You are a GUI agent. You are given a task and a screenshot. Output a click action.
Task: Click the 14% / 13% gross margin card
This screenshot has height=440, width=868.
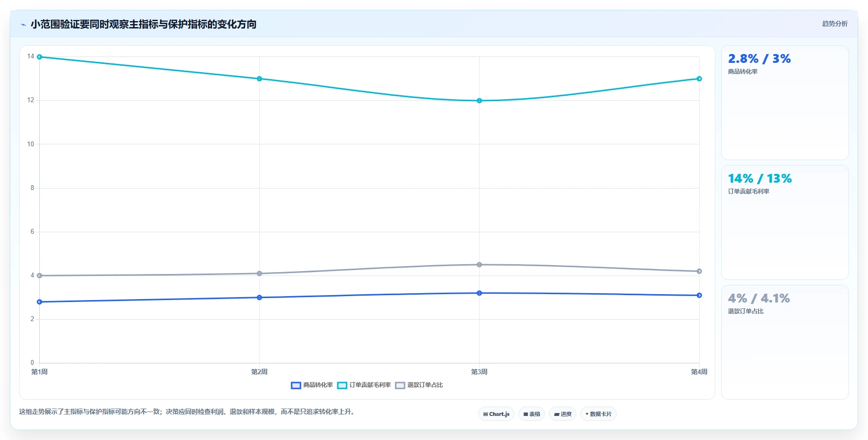pyautogui.click(x=785, y=222)
